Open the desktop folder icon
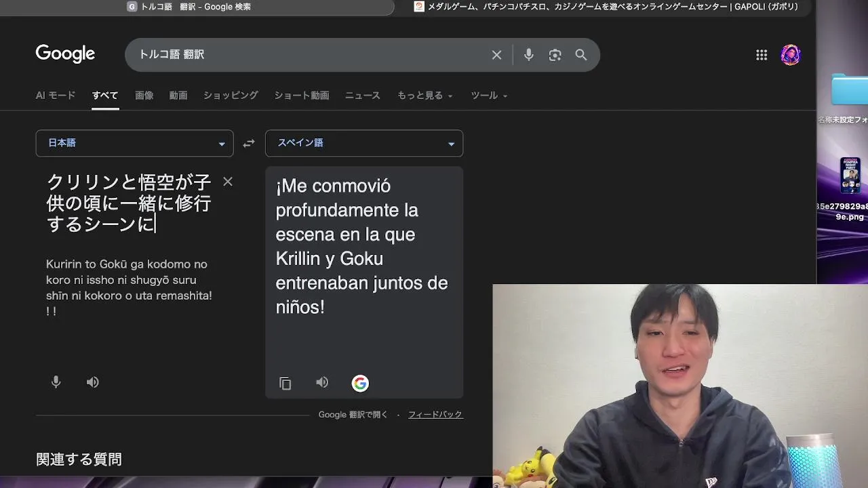Viewport: 868px width, 488px height. [850, 89]
